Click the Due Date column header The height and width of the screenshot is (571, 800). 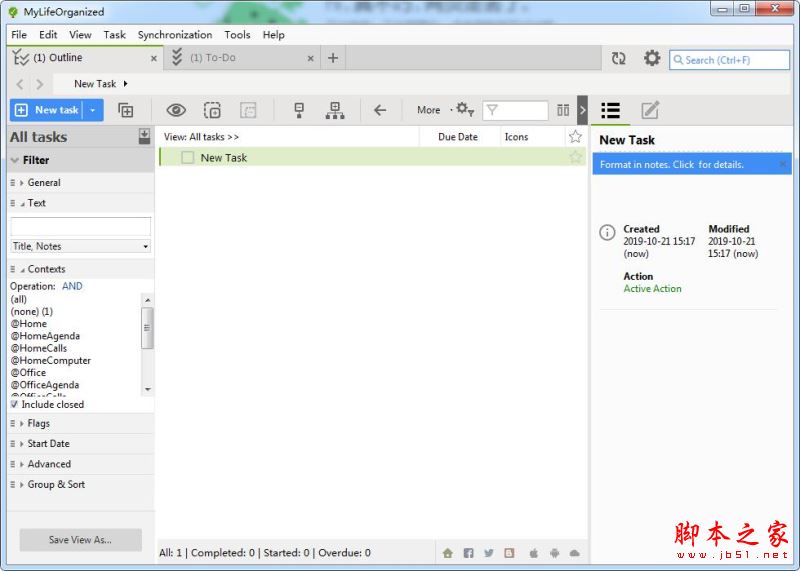coord(458,137)
